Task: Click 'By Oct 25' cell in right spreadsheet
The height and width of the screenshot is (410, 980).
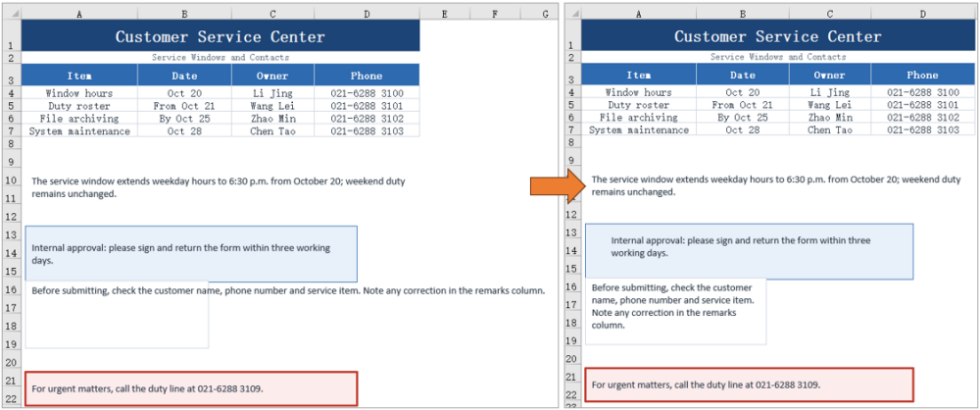Action: [x=743, y=117]
